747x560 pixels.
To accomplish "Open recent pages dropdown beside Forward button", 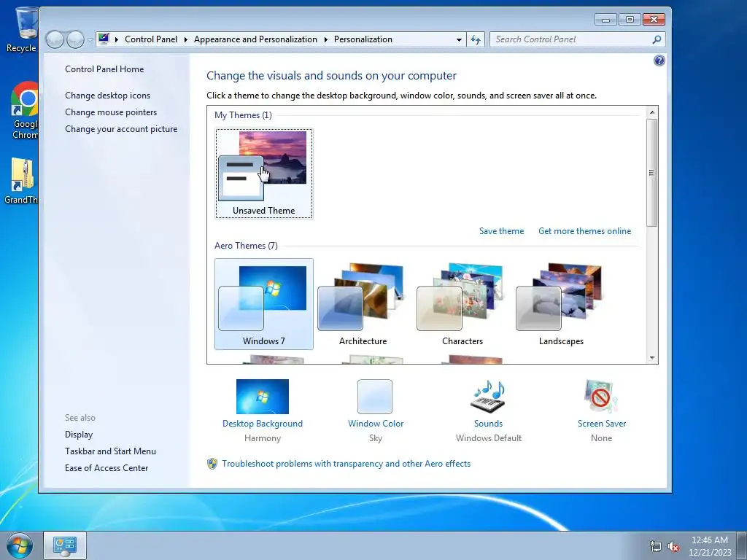I will [x=90, y=40].
